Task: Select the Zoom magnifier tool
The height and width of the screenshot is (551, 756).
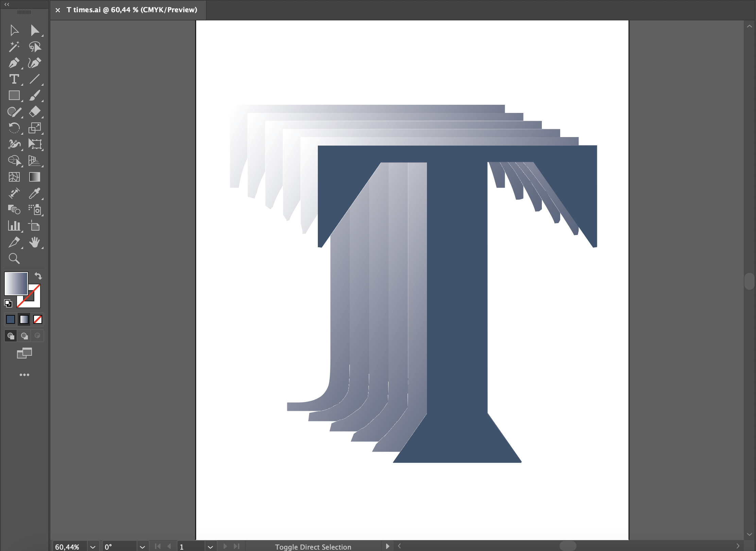Action: pyautogui.click(x=14, y=259)
